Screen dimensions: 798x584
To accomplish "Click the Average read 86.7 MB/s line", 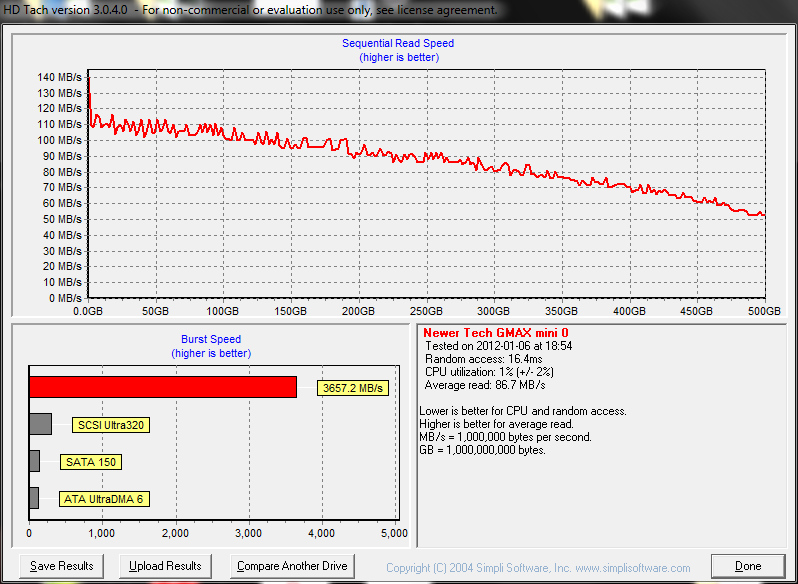I will 484,384.
